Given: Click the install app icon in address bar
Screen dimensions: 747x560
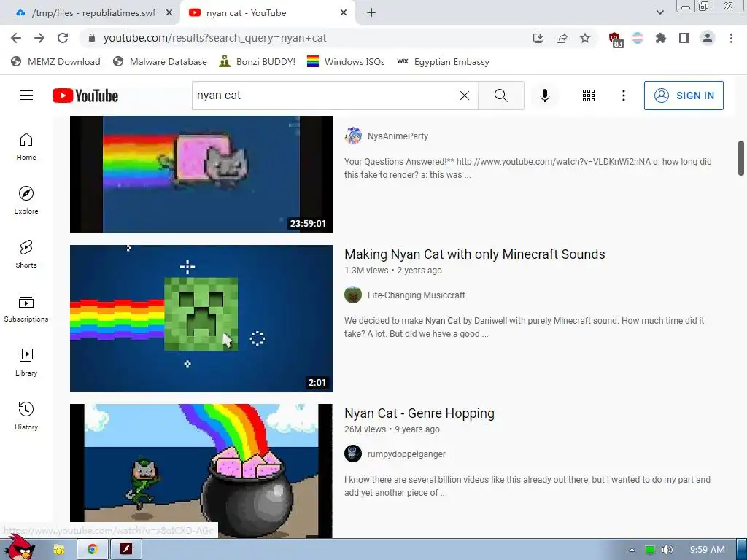Looking at the screenshot, I should pyautogui.click(x=538, y=38).
